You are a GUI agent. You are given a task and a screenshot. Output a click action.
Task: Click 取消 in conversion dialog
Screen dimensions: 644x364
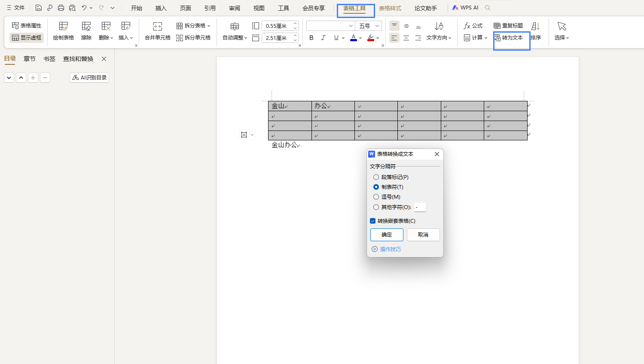click(423, 235)
